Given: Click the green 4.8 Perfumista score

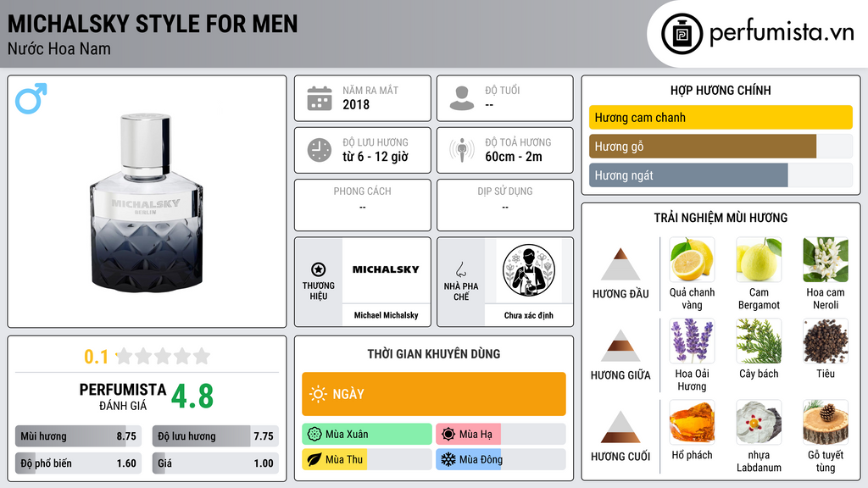Looking at the screenshot, I should (192, 396).
